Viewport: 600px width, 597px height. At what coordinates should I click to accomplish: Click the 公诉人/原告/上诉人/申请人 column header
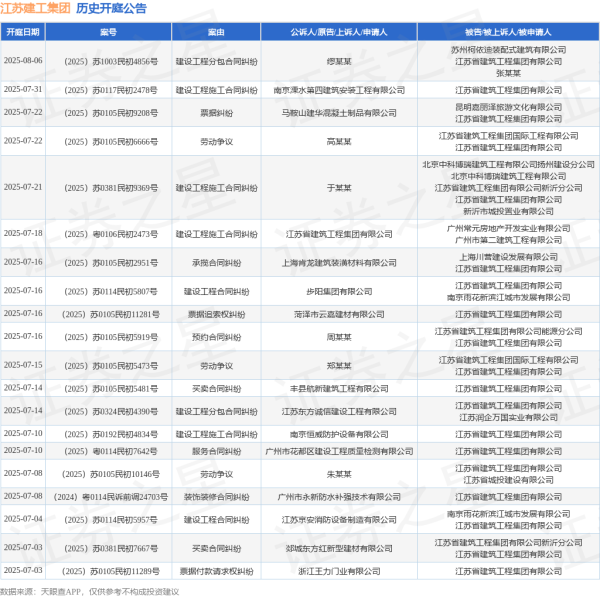point(339,32)
